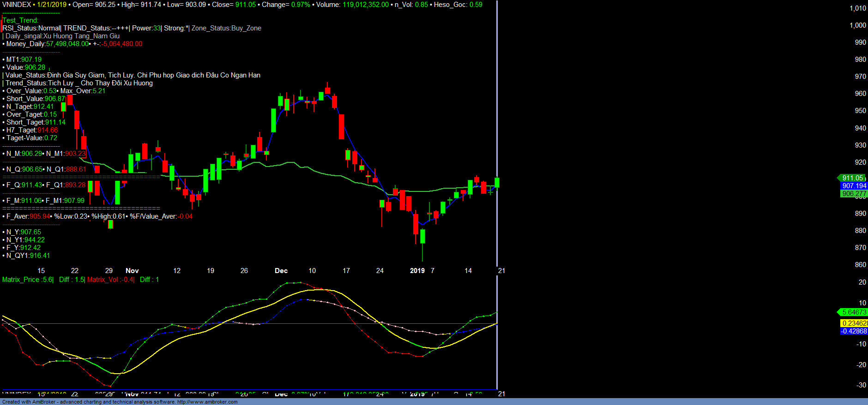
Task: Open the amibroker.com link in footer
Action: click(x=207, y=402)
